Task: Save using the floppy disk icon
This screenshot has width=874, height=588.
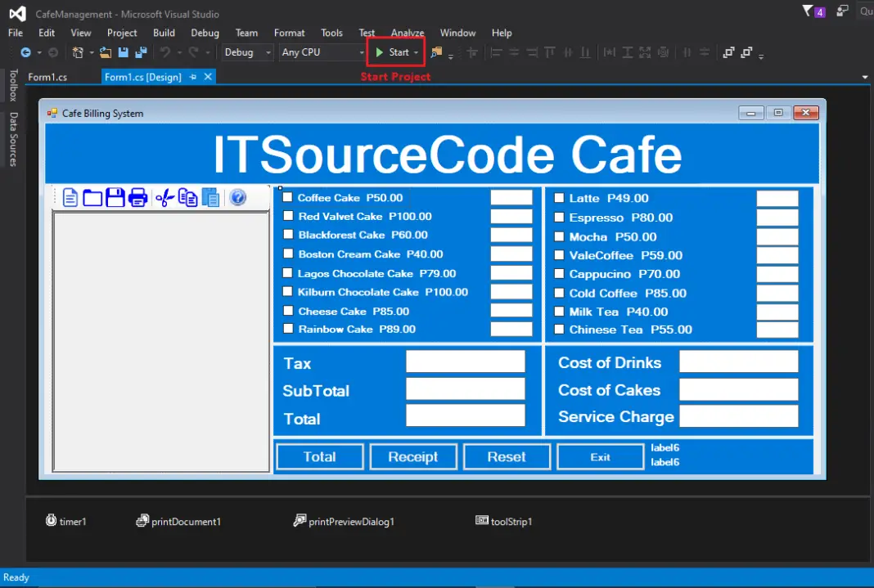Action: point(115,196)
